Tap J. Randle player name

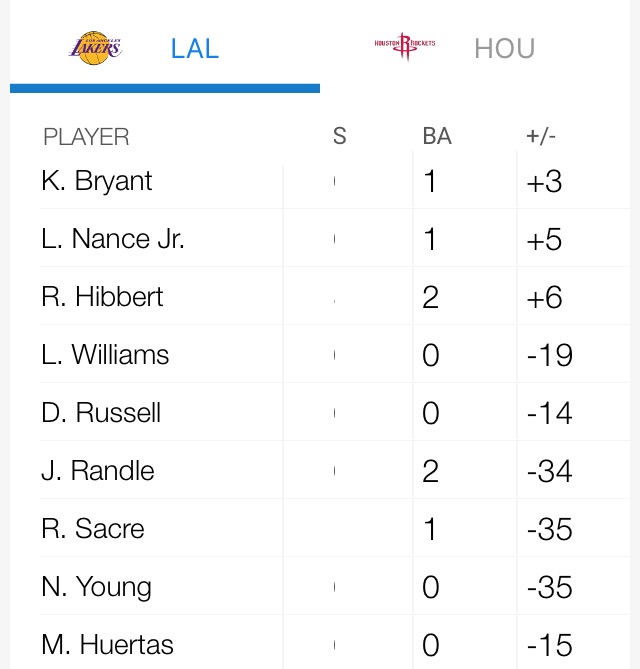coord(98,471)
